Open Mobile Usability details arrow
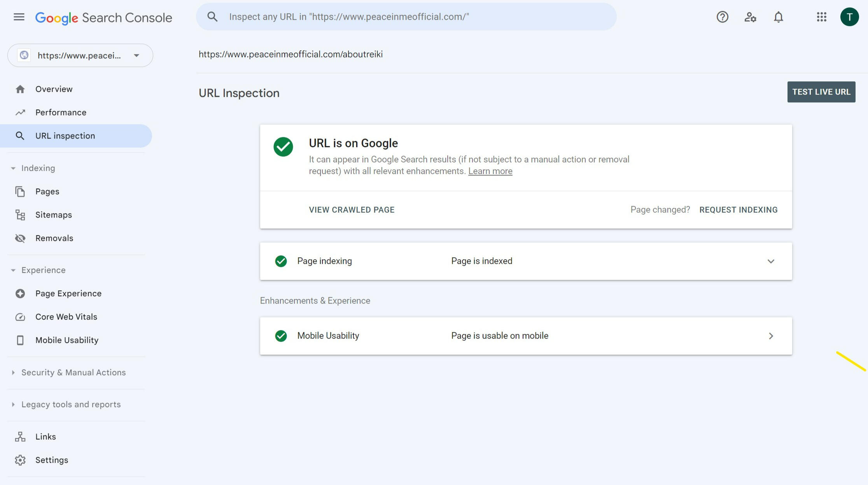This screenshot has height=485, width=868. click(771, 336)
